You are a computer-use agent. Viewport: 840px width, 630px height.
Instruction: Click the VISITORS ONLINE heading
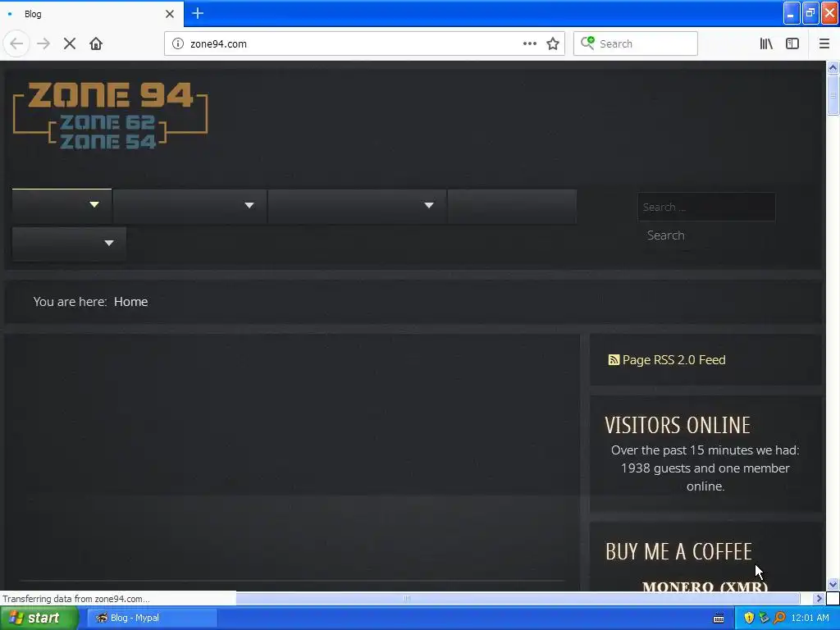coord(678,426)
